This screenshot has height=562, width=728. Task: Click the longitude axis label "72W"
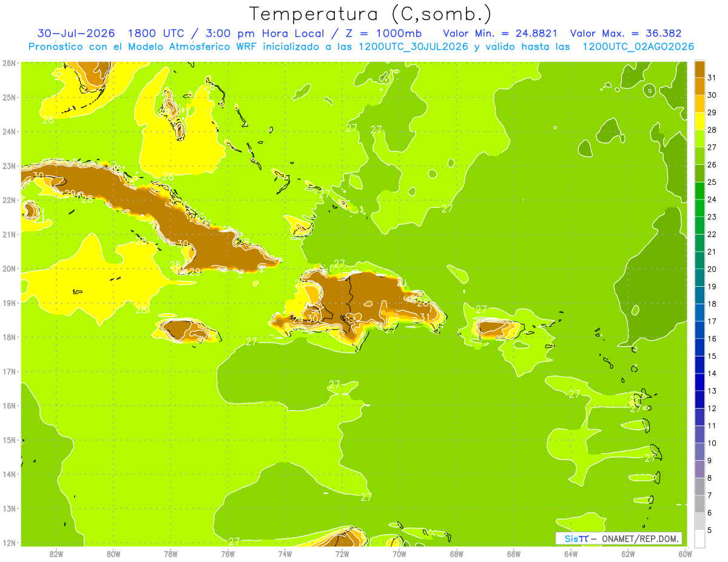(342, 554)
